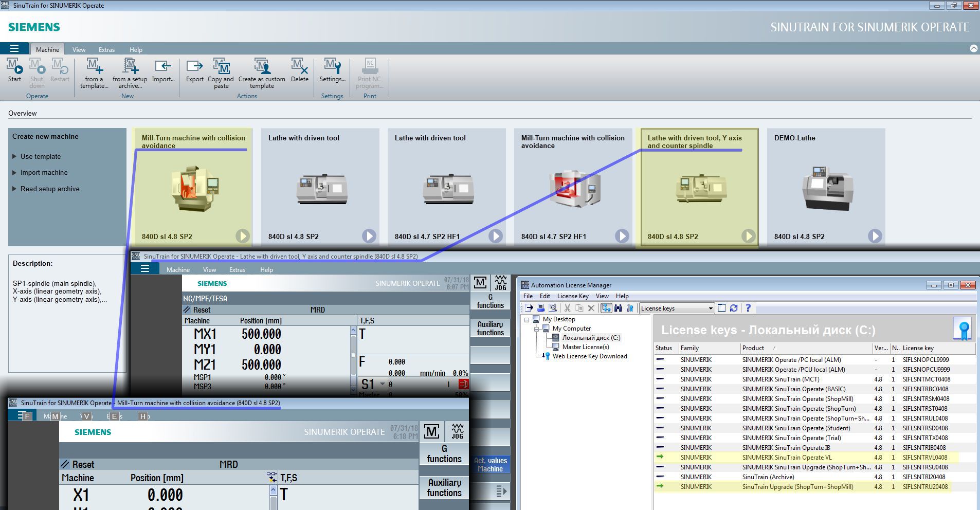The width and height of the screenshot is (980, 510).
Task: Open License Key menu in License Manager
Action: click(x=573, y=296)
